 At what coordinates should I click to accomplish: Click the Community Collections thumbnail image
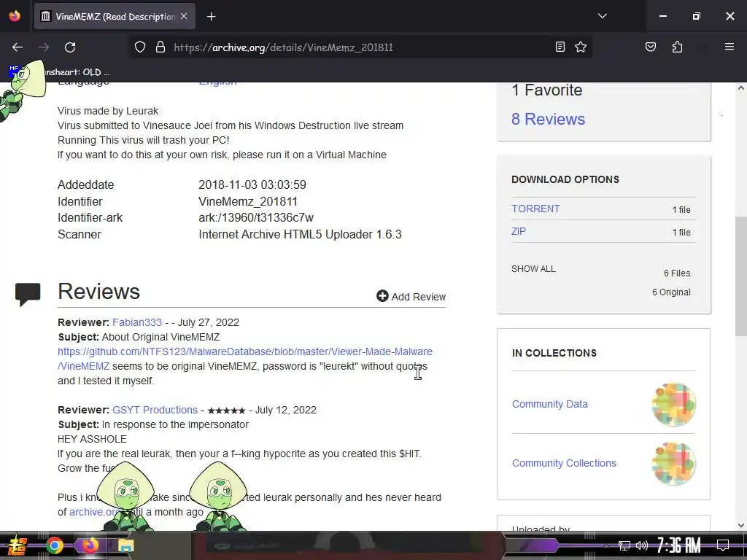coord(673,463)
